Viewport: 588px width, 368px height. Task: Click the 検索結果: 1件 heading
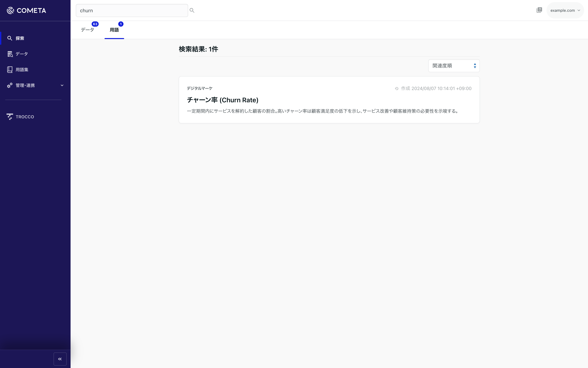(x=198, y=49)
